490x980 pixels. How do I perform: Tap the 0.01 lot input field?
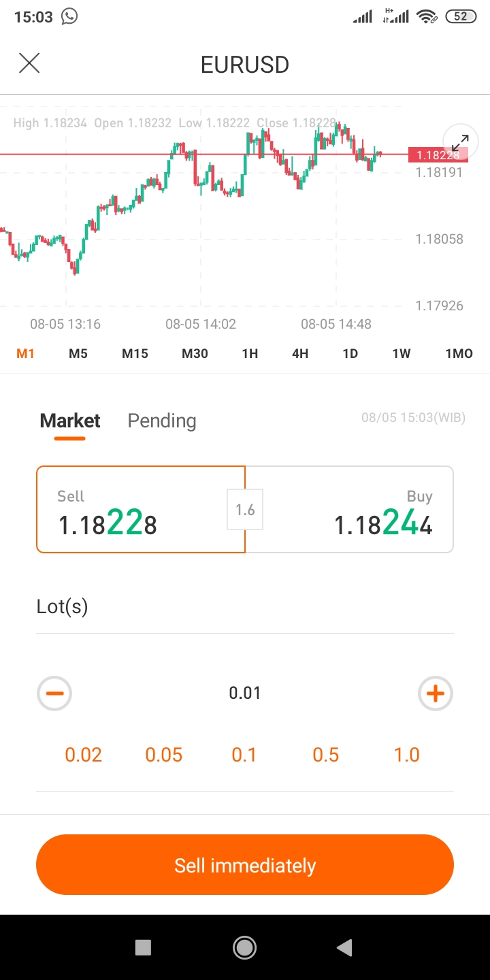click(245, 693)
